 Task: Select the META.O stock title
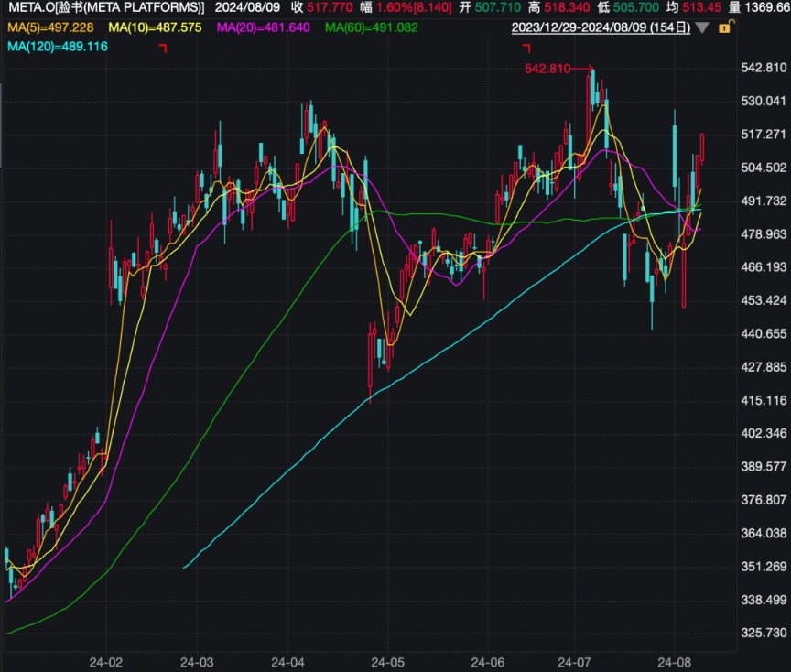coord(105,7)
